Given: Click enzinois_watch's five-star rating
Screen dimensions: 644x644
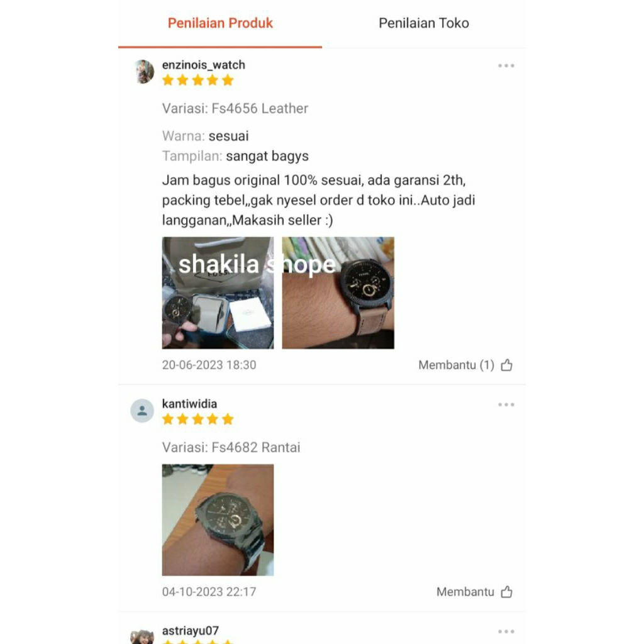Looking at the screenshot, I should tap(198, 80).
